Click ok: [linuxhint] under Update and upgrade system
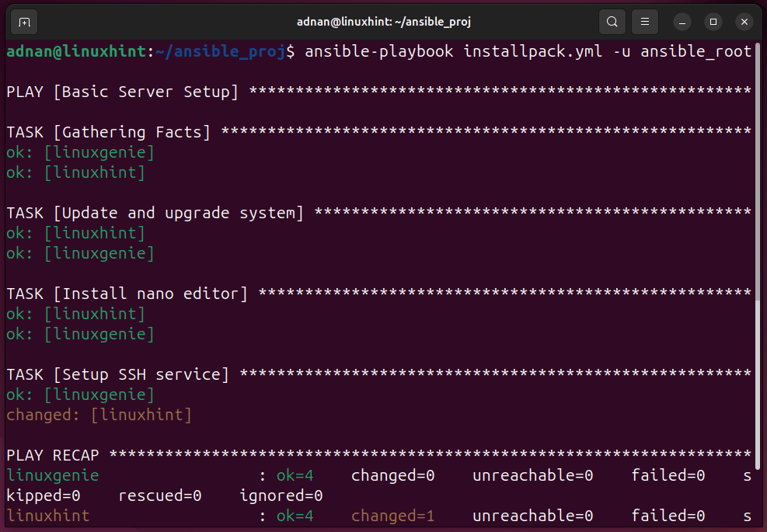The image size is (767, 532). tap(76, 233)
